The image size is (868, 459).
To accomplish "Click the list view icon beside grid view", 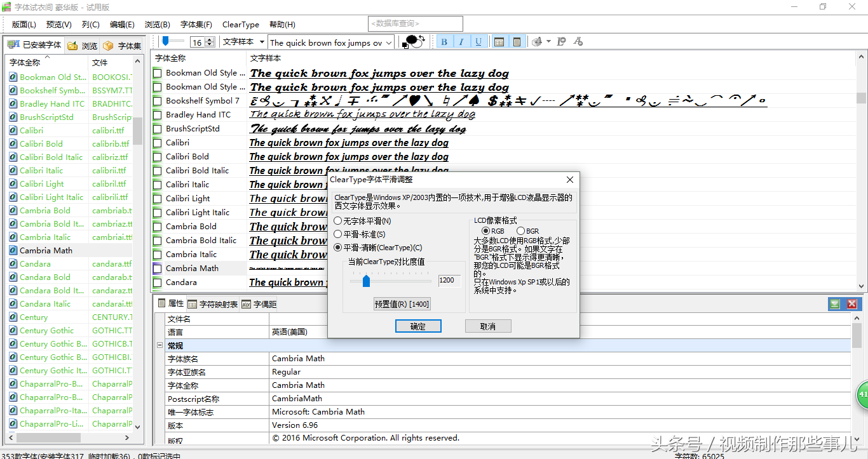I will pos(517,42).
